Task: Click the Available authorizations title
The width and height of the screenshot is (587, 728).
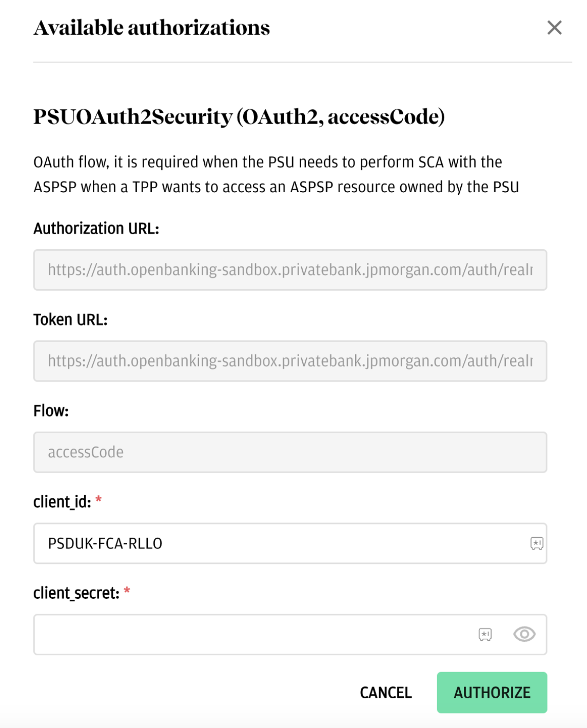Action: (x=152, y=28)
